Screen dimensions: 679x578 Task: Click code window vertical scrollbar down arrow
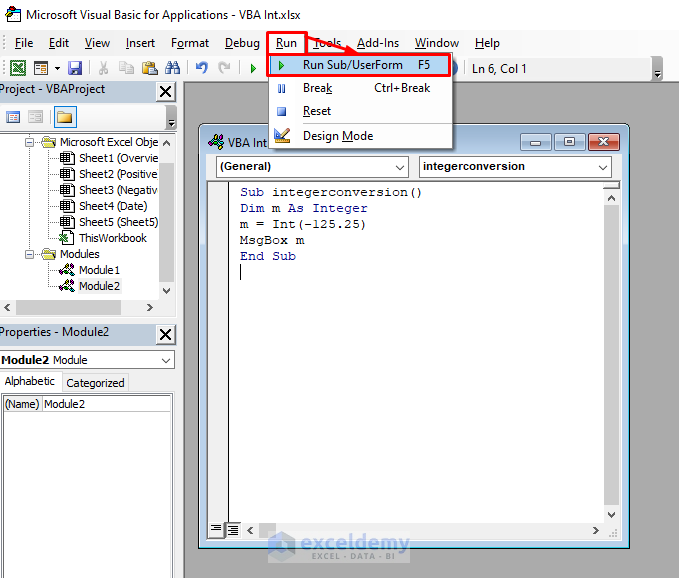tap(611, 515)
